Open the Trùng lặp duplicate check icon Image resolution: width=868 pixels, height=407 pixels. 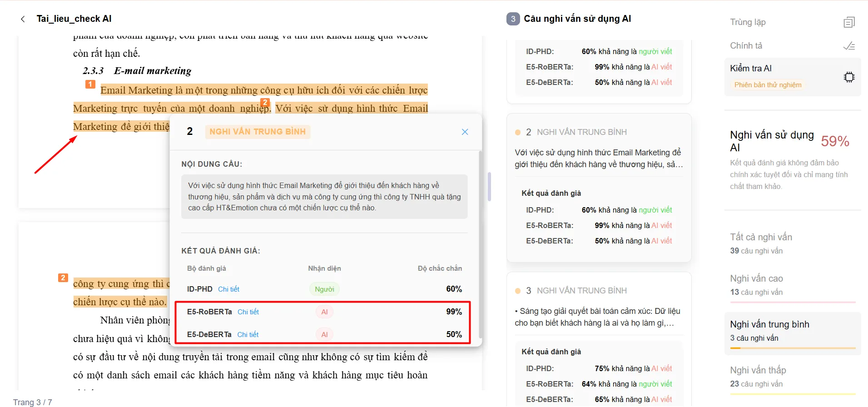849,22
